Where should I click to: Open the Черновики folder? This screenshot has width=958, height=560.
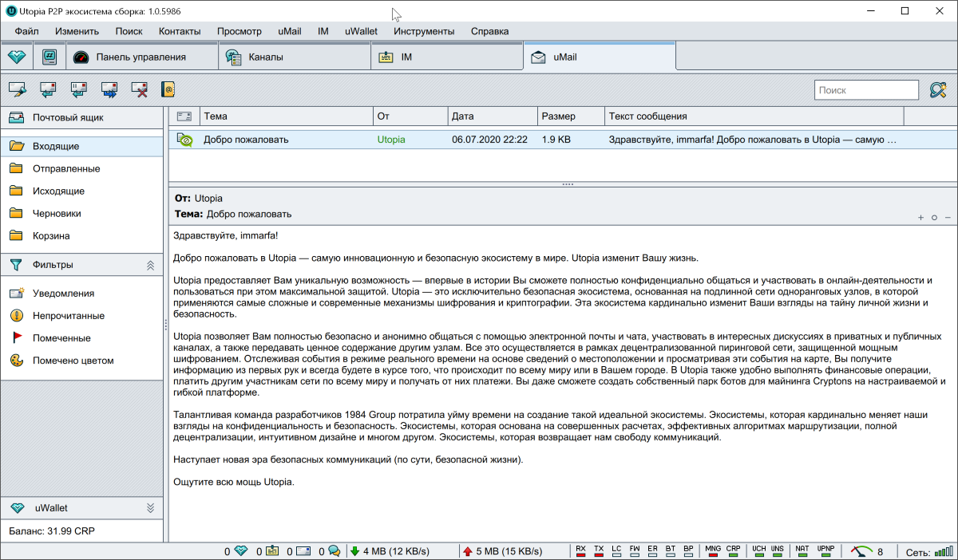[81, 214]
